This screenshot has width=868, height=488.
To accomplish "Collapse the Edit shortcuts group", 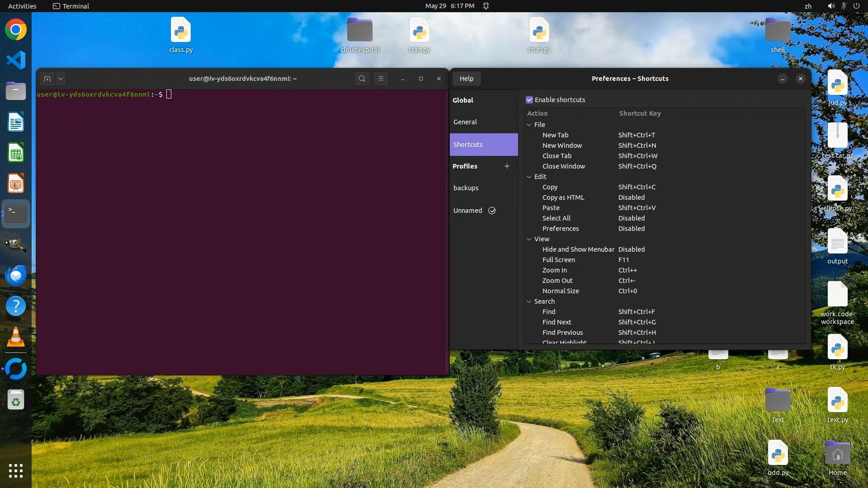I will tap(529, 177).
